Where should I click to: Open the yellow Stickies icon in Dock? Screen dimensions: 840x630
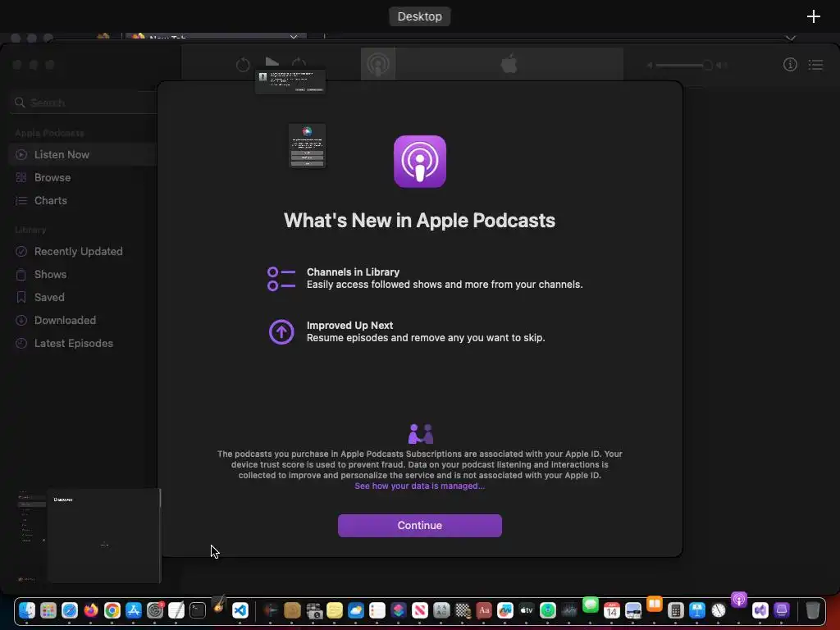(x=335, y=610)
